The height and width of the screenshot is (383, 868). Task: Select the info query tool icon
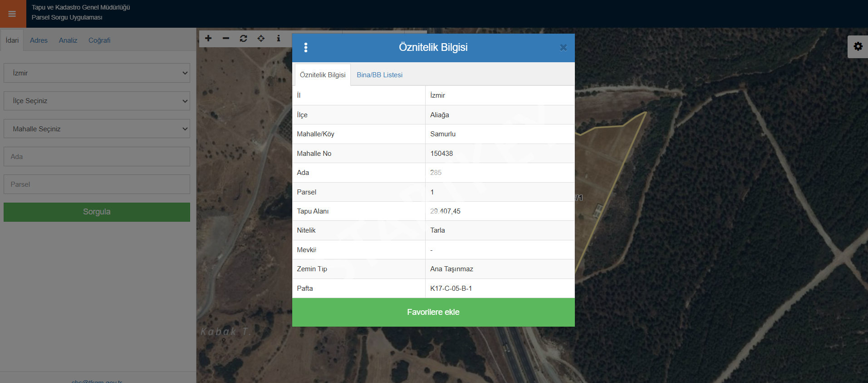point(279,39)
